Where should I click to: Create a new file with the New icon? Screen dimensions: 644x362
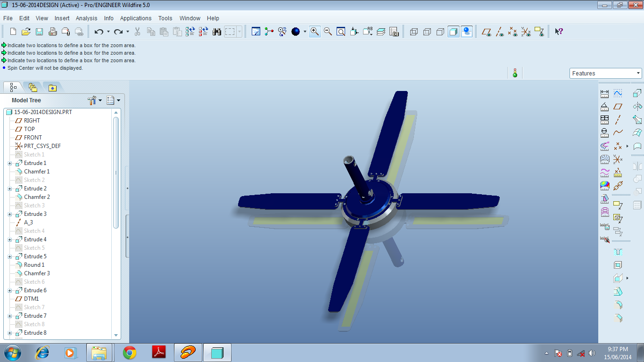pyautogui.click(x=13, y=32)
